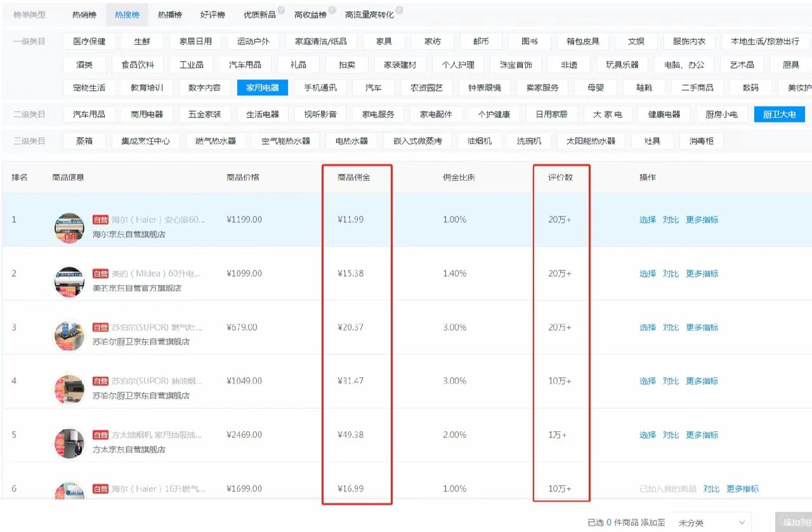This screenshot has height=532, width=812.
Task: Click the 评价数 column header
Action: pyautogui.click(x=561, y=177)
